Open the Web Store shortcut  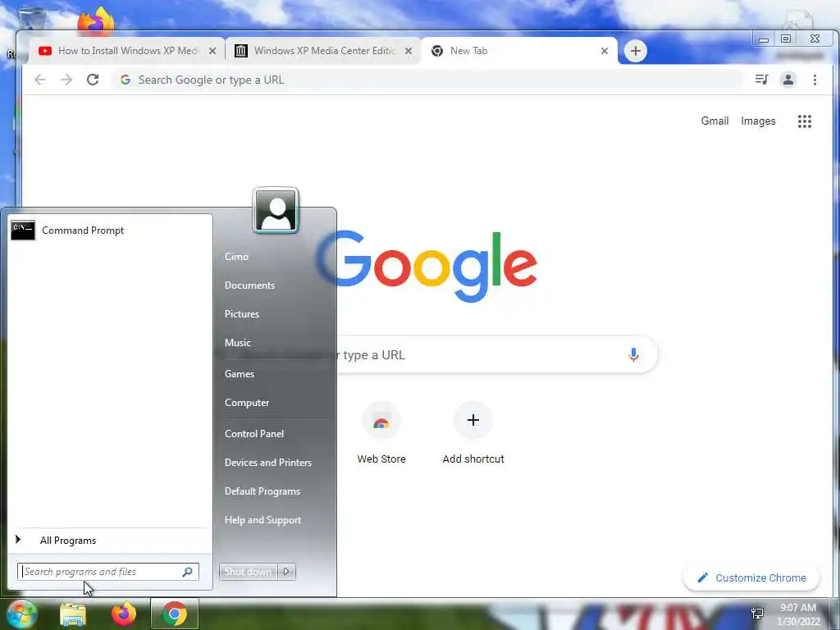[x=381, y=433]
